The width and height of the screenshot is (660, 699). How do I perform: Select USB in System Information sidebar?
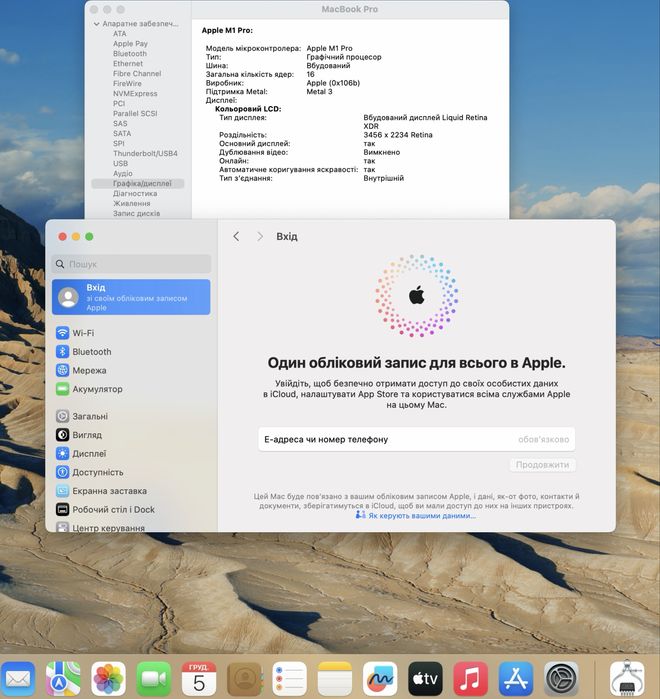point(120,164)
